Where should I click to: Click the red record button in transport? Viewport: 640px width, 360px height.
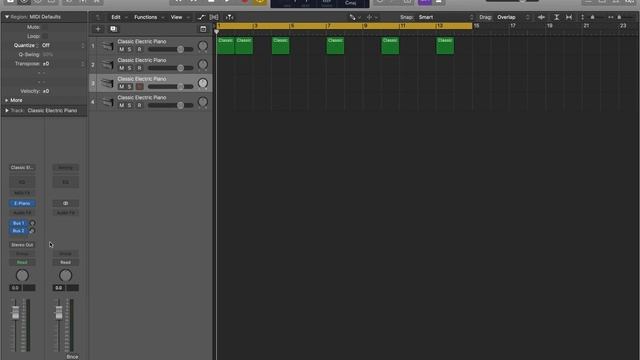(x=244, y=2)
